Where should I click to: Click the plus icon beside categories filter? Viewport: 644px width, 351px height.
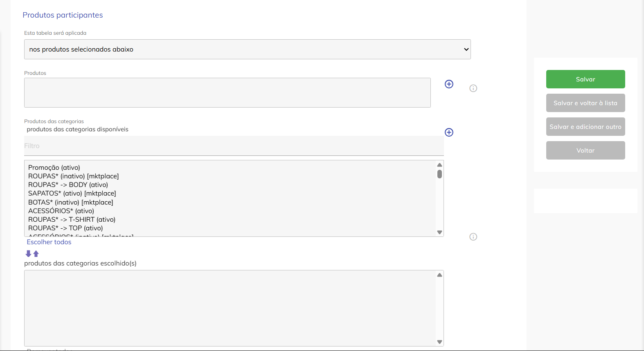(x=449, y=132)
